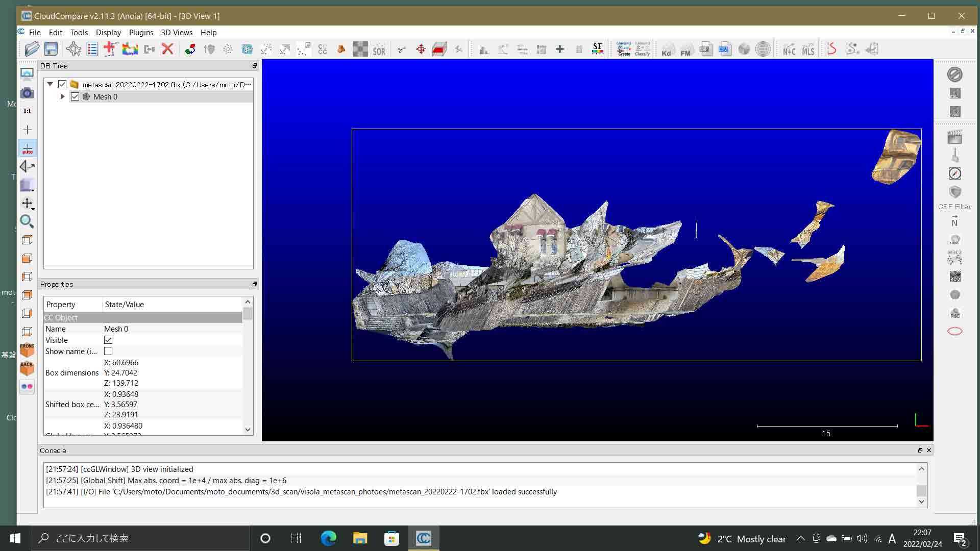This screenshot has width=980, height=551.
Task: Launch the CSF Filter plugin
Action: pyautogui.click(x=955, y=193)
